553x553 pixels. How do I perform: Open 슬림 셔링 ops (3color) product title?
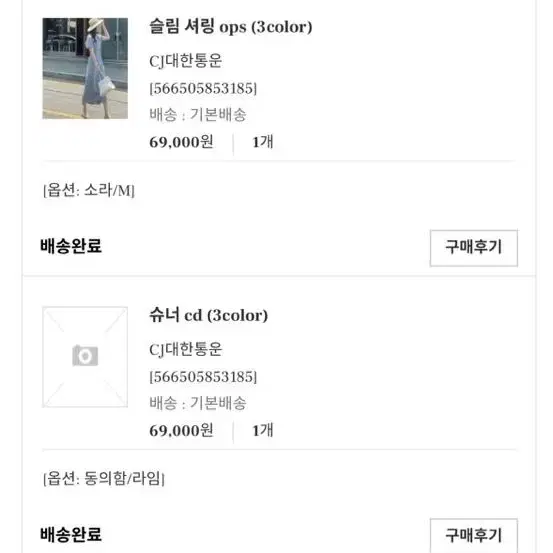(231, 27)
